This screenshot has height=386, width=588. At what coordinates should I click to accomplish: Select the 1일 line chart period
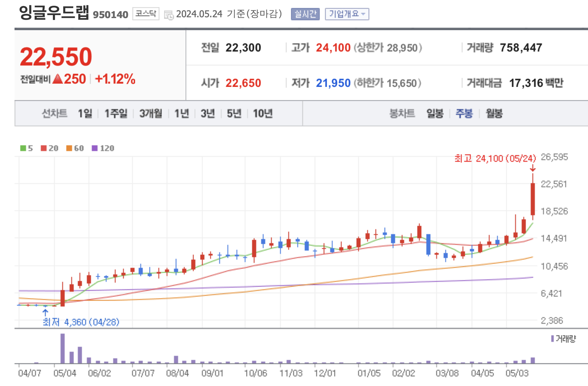tap(85, 113)
